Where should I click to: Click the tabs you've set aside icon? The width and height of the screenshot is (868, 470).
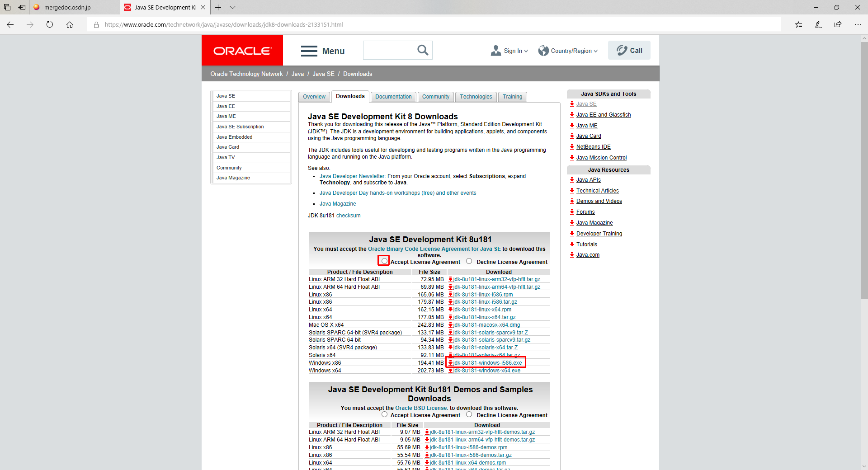point(7,7)
